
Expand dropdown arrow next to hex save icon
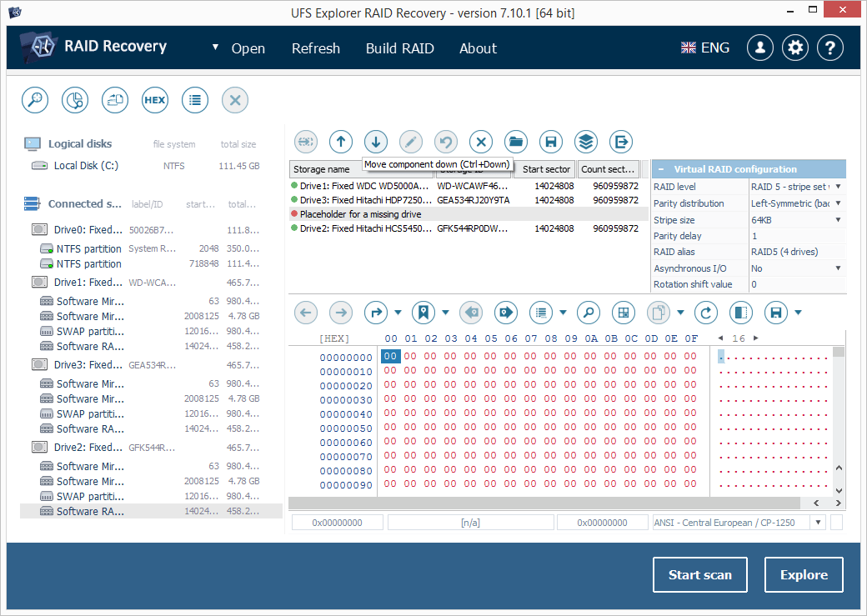798,313
